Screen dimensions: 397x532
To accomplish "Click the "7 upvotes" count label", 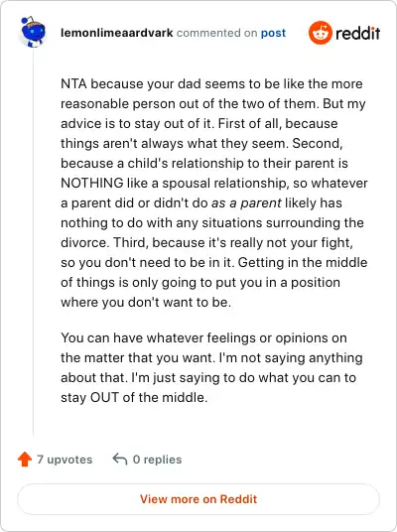I will pyautogui.click(x=65, y=460).
